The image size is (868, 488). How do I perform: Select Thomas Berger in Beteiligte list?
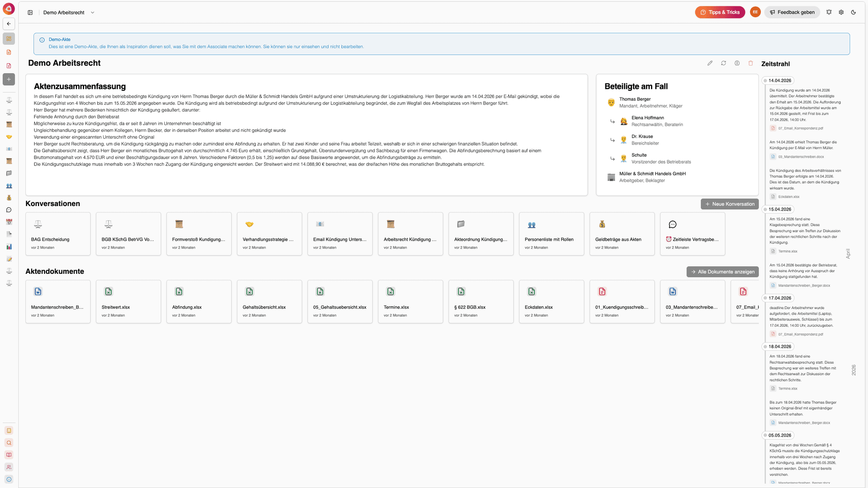[645, 103]
